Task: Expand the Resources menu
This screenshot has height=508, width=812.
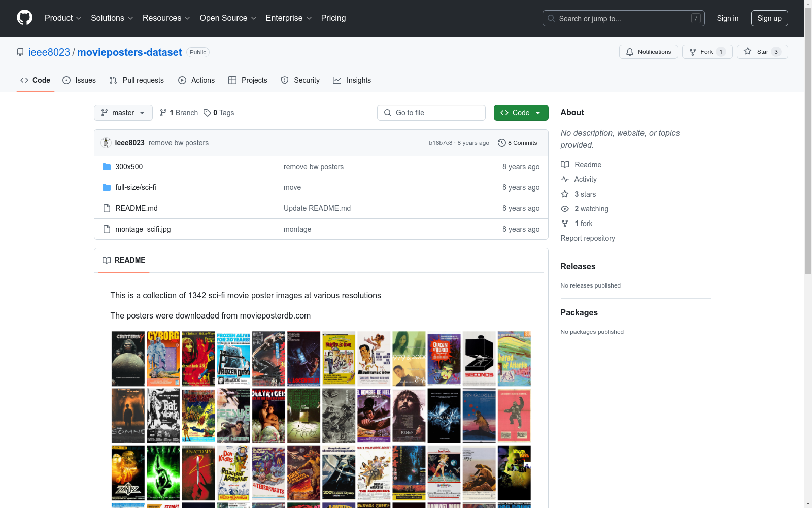Action: click(166, 18)
